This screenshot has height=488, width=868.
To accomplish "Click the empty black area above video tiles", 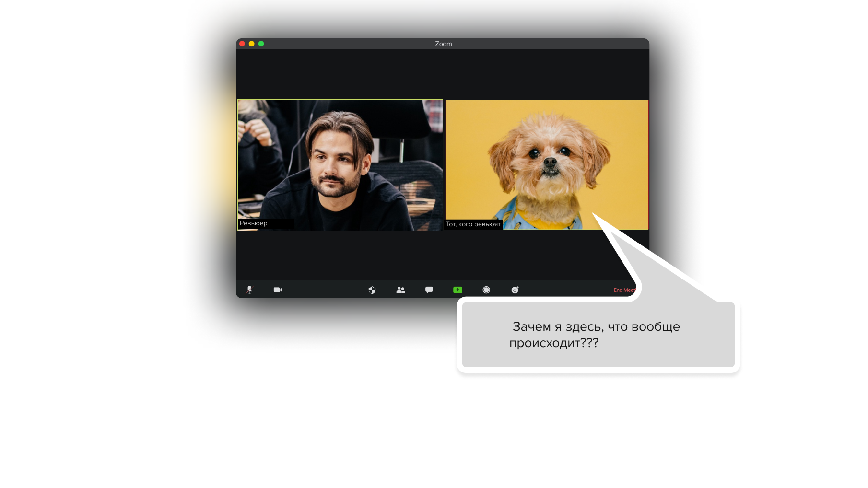I will pyautogui.click(x=442, y=74).
